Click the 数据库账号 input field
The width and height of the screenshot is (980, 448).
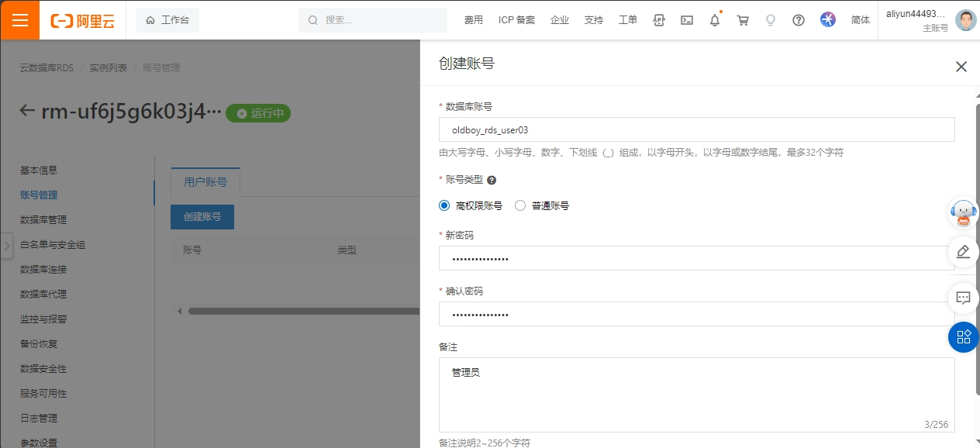click(x=696, y=130)
